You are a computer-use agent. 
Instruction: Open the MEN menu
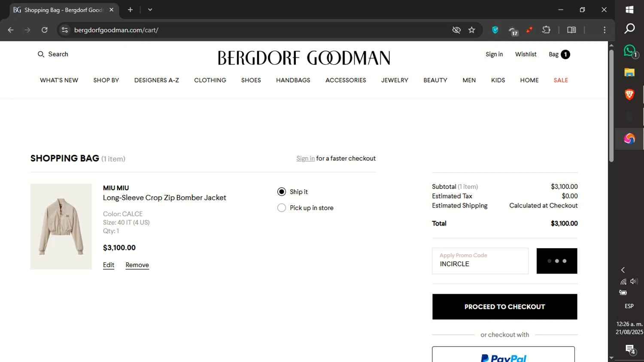[469, 80]
